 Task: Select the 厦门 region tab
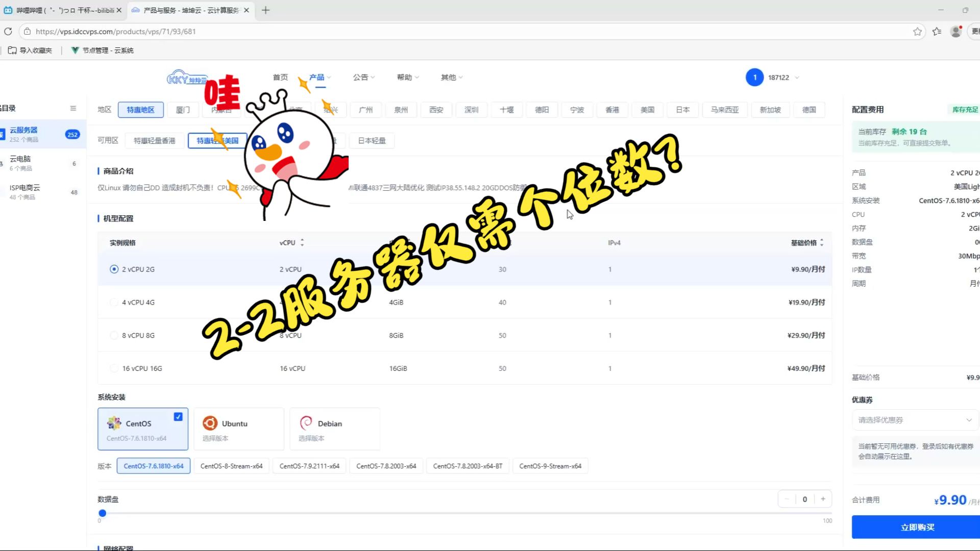tap(183, 110)
